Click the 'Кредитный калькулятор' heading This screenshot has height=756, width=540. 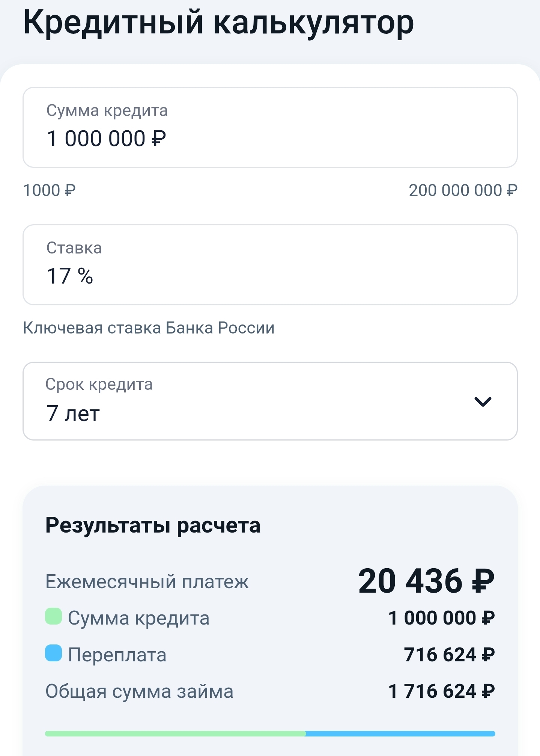pos(218,23)
